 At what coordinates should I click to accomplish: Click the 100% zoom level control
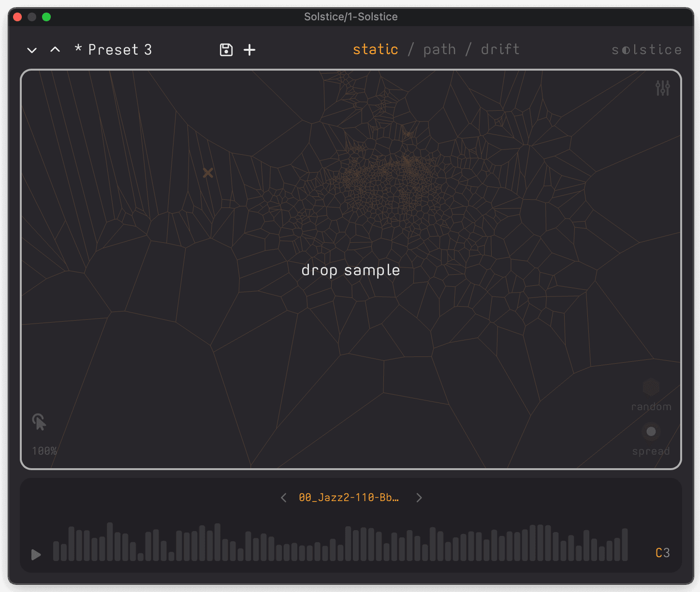[x=44, y=451]
